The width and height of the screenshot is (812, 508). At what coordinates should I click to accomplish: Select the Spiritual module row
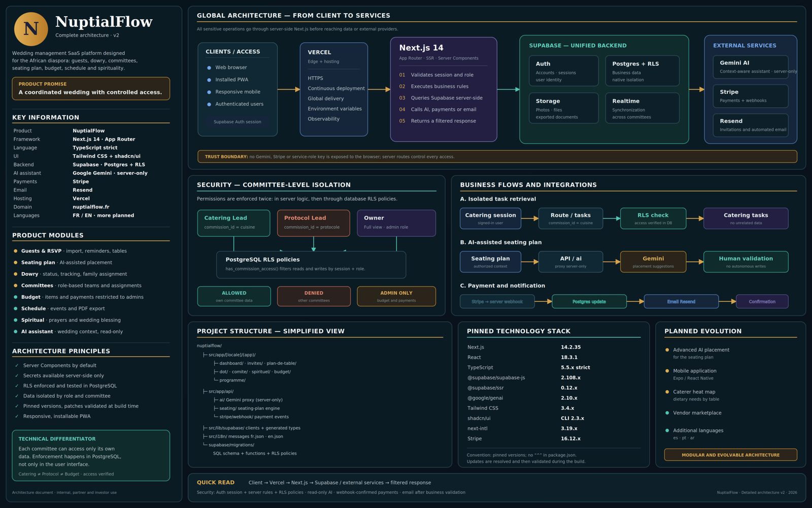point(67,320)
